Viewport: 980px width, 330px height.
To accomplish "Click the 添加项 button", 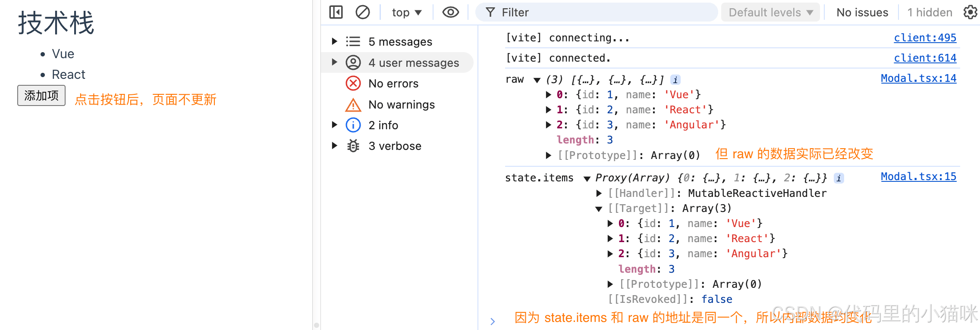I will (41, 95).
